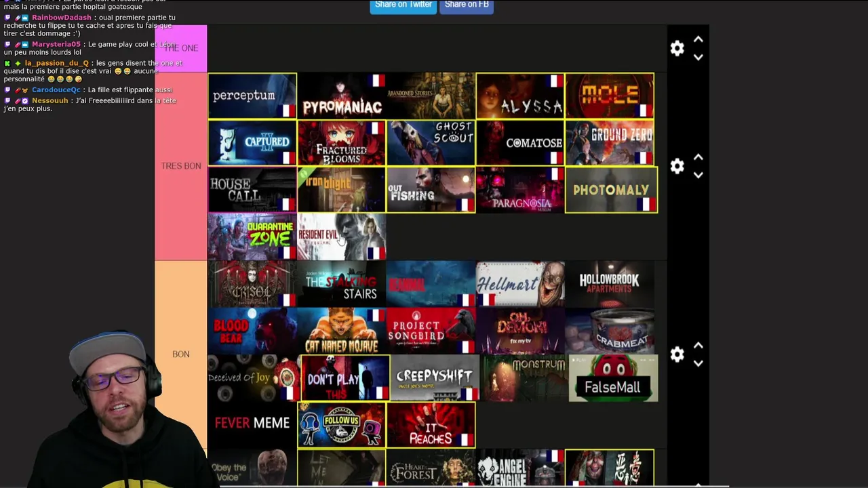The image size is (868, 488).
Task: Open settings gear for BON tier
Action: (677, 354)
